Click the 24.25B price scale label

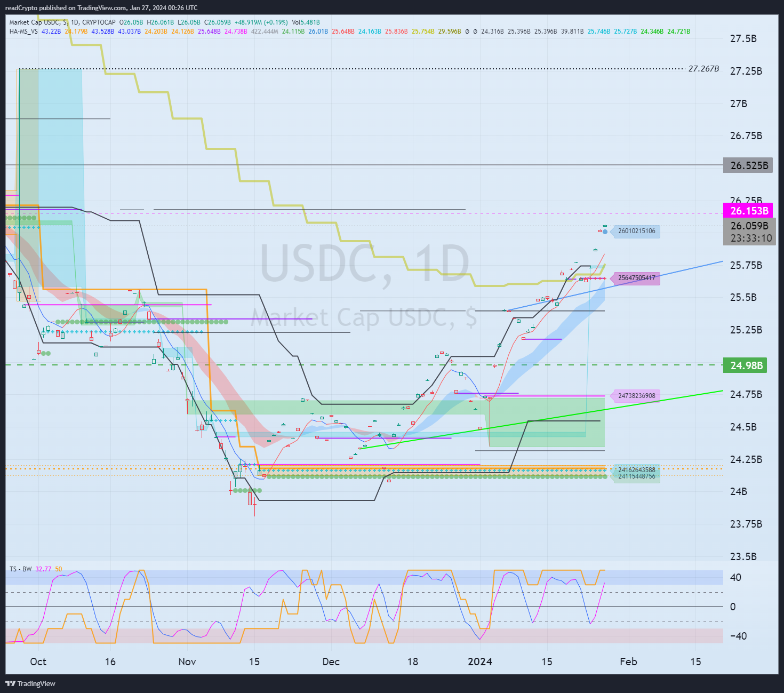(x=746, y=460)
